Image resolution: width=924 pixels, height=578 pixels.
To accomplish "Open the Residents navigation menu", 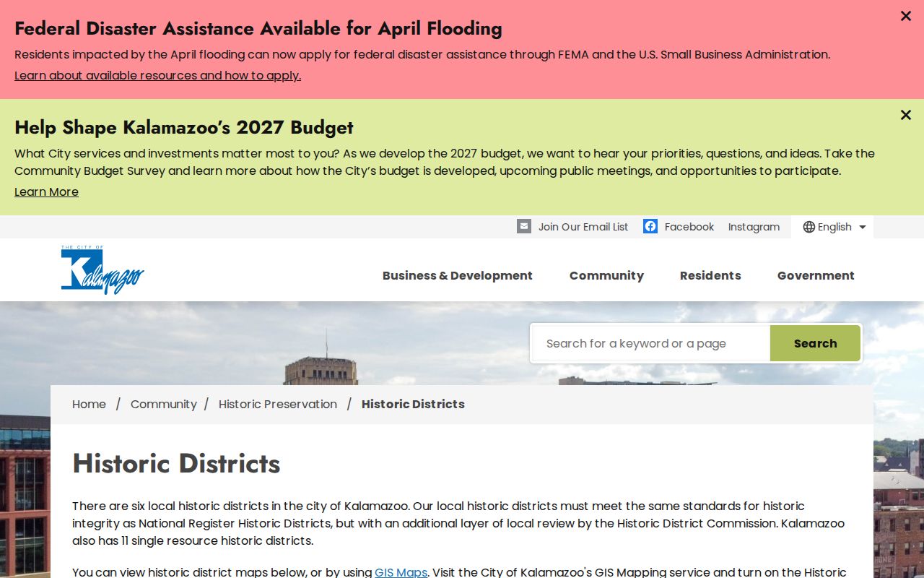I will [710, 275].
